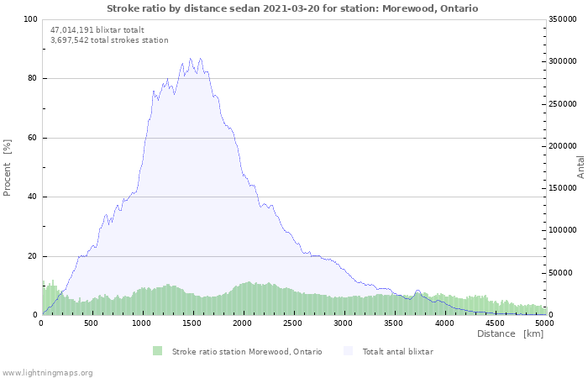Click the 'Procent [%]' left axis label
This screenshot has height=378, width=588.
(8, 168)
